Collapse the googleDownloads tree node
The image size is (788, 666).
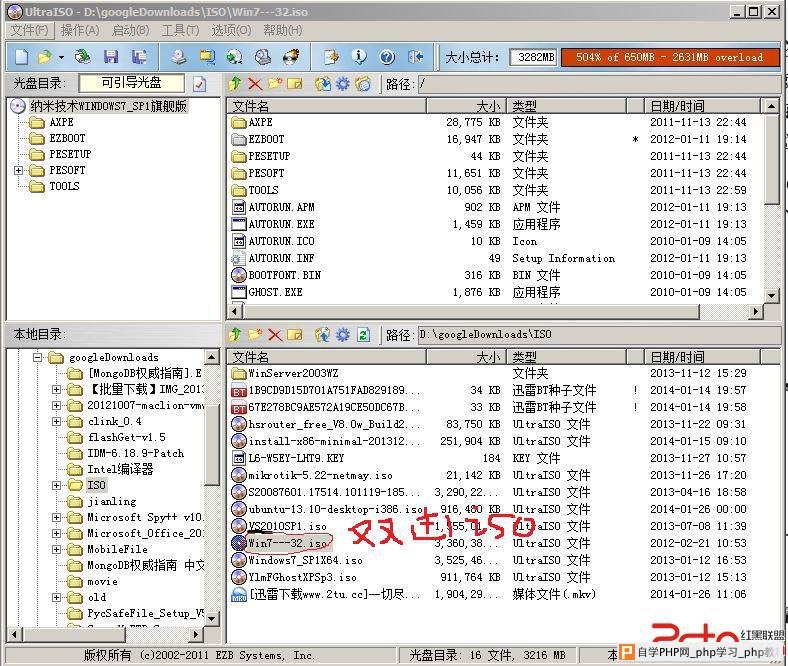[x=37, y=357]
